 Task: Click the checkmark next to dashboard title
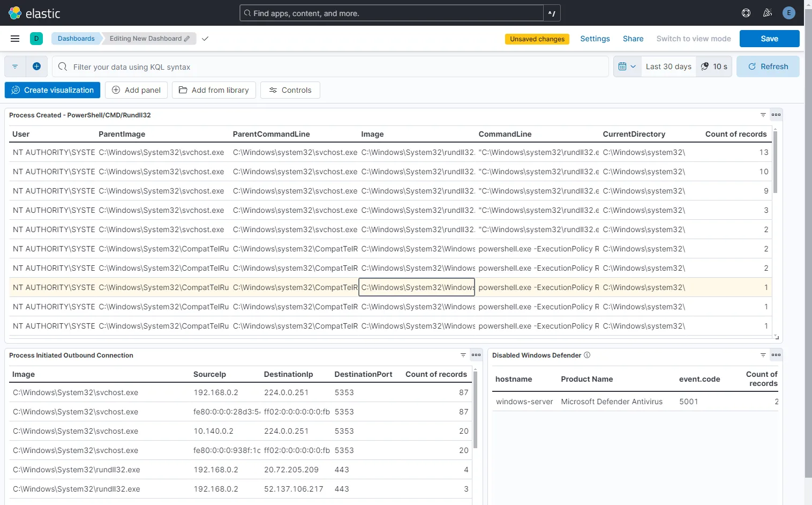(x=205, y=39)
